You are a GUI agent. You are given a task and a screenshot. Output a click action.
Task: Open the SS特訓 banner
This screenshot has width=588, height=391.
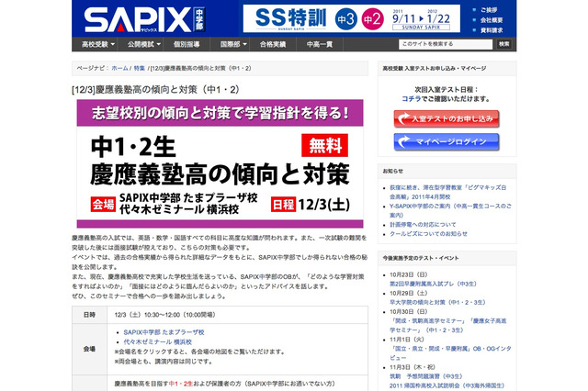tap(351, 18)
